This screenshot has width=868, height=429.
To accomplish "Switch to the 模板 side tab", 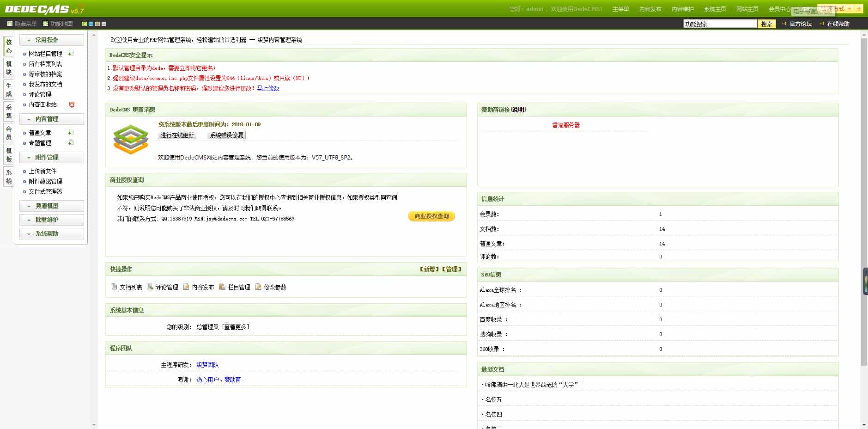I will pos(9,155).
